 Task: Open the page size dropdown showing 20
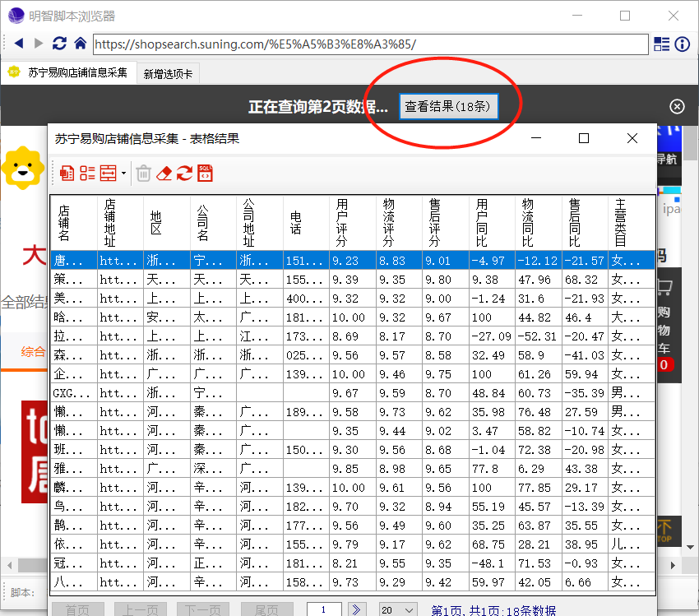coord(398,609)
